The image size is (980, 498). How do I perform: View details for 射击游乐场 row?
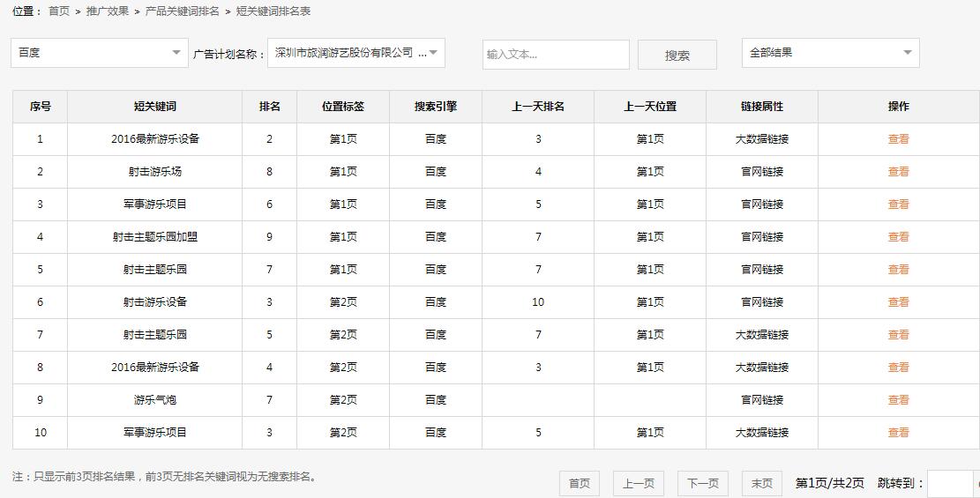(898, 172)
